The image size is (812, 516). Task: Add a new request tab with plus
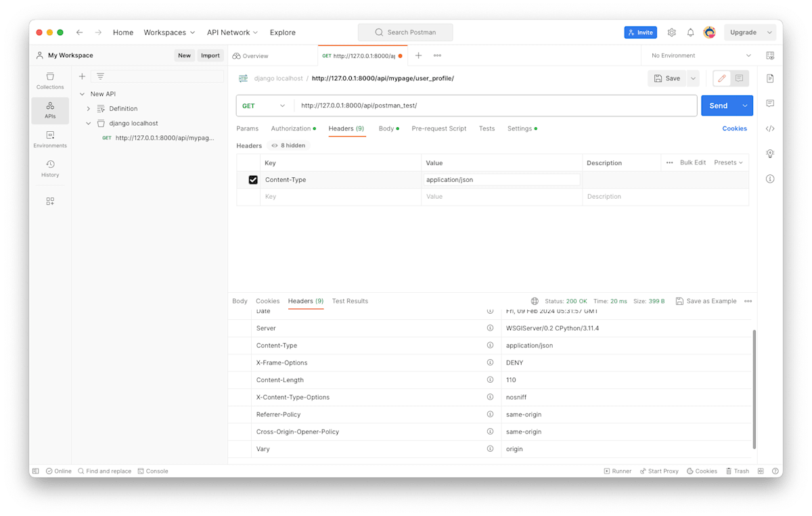418,55
